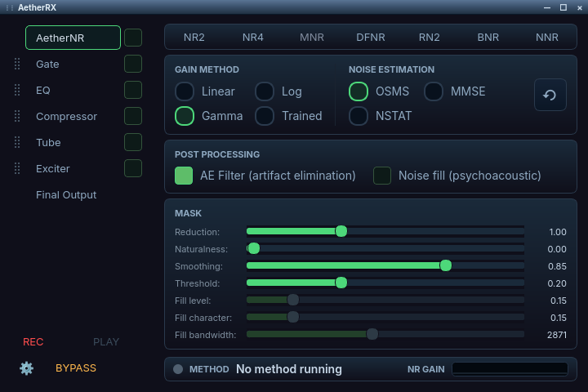This screenshot has height=392, width=588.
Task: Enable the Gate module checkbox
Action: pos(133,64)
